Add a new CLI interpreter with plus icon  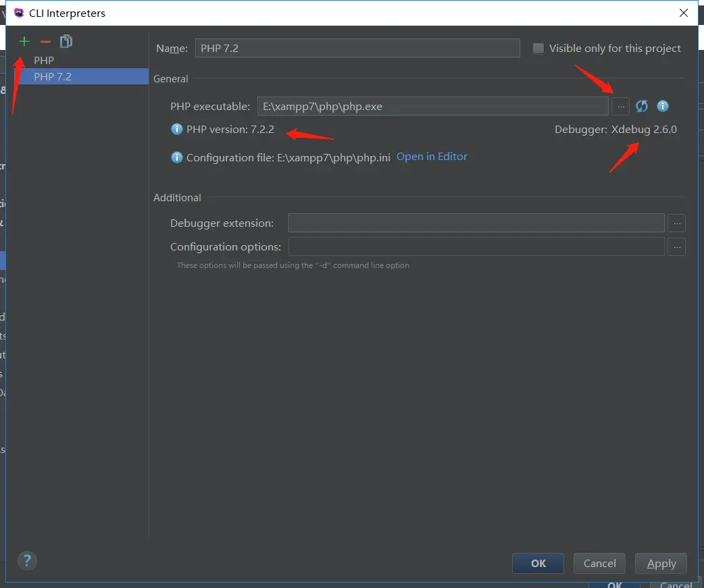pos(24,42)
